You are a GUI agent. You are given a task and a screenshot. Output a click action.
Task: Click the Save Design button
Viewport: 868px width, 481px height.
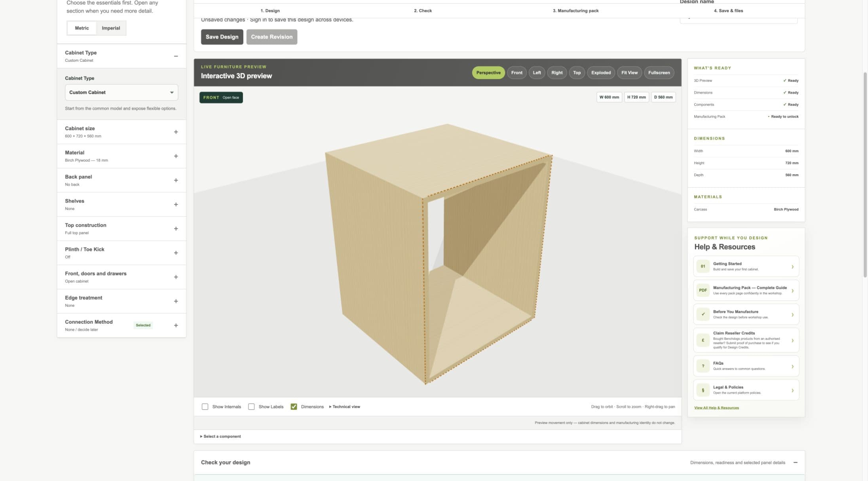coord(222,37)
